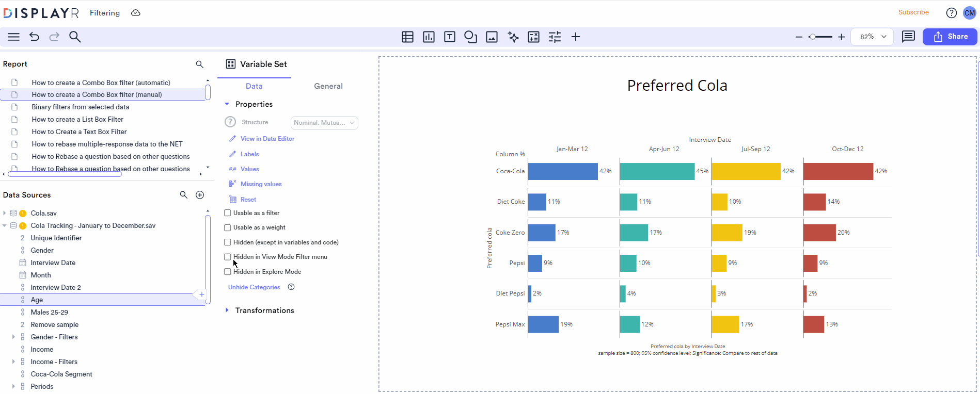Screen dimensions: 980x394
Task: Redo the last action
Action: point(54,37)
